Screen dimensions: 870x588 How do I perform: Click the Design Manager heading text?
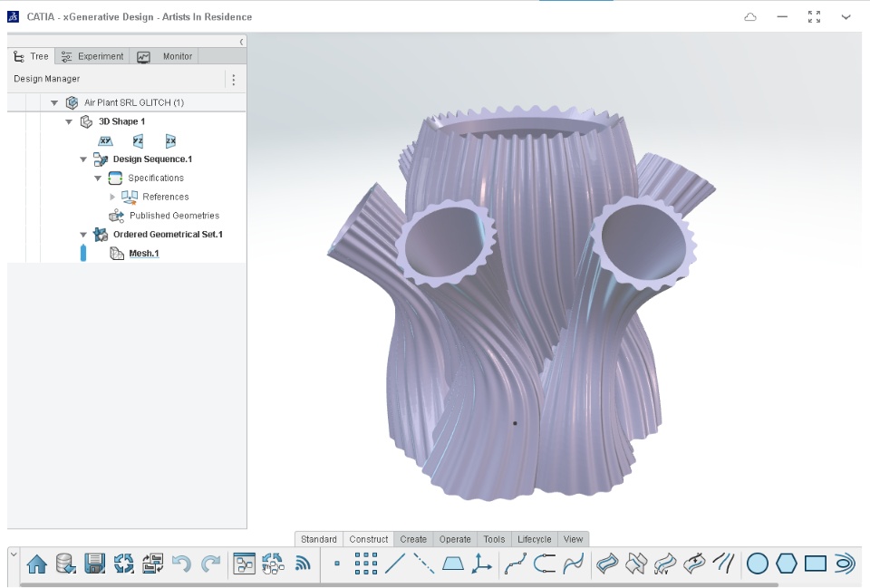point(46,79)
